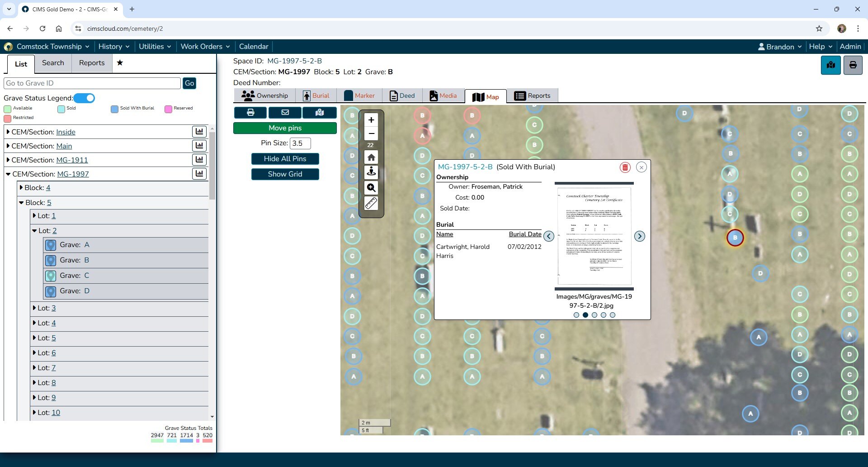Select third carousel dot in popup

click(594, 315)
